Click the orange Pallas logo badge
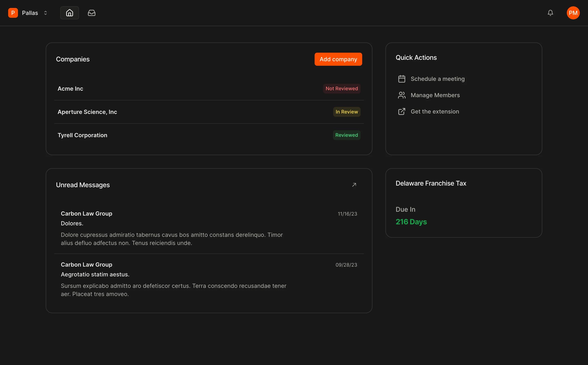This screenshot has height=365, width=588. [x=13, y=13]
